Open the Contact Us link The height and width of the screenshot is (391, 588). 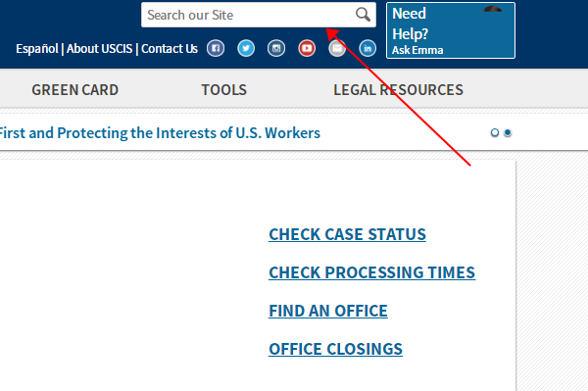(170, 49)
